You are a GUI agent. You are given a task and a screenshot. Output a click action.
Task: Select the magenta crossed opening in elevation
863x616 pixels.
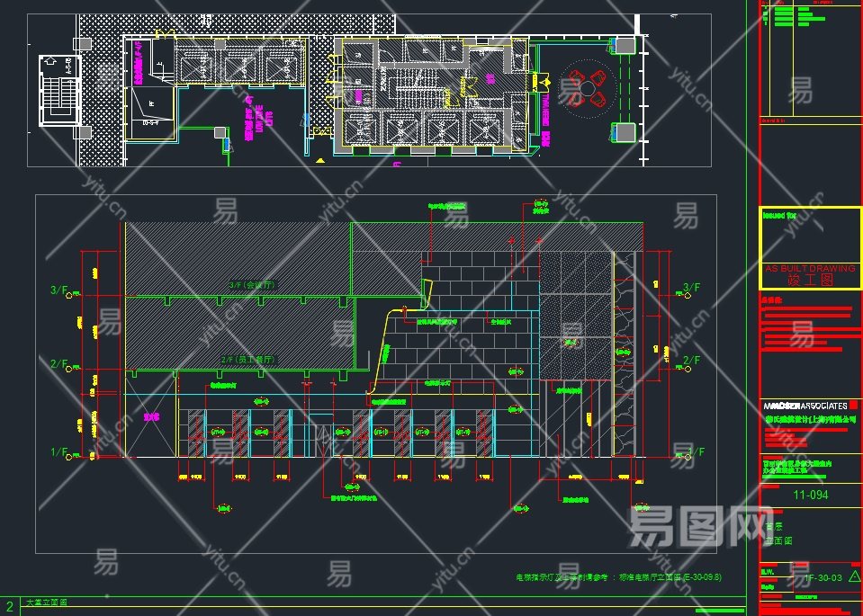pos(151,418)
